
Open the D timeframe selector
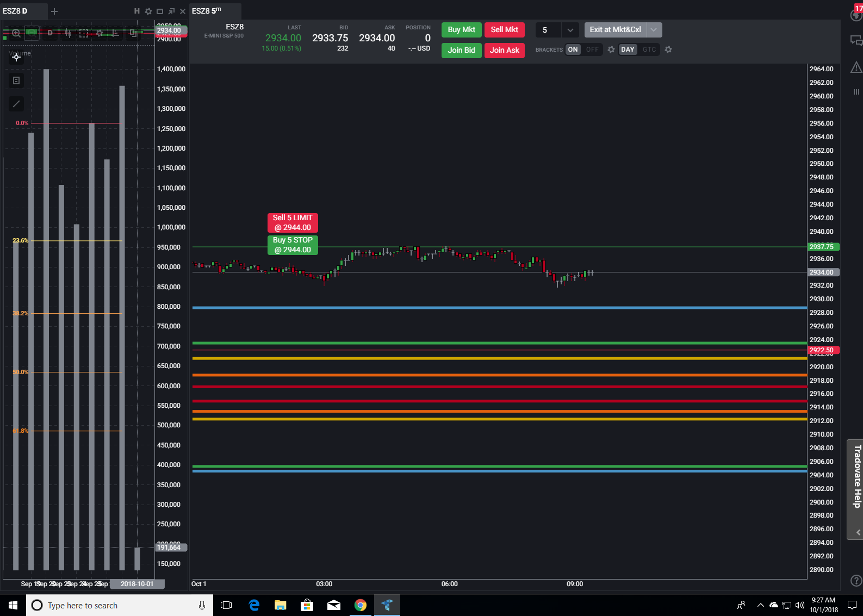(50, 33)
